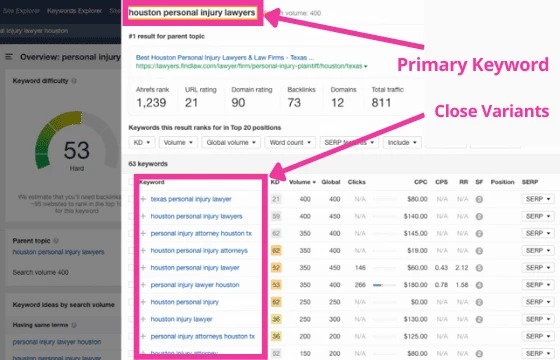Open Best Houston Personal Injury Lawyers result link
The image size is (560, 360).
coord(225,58)
